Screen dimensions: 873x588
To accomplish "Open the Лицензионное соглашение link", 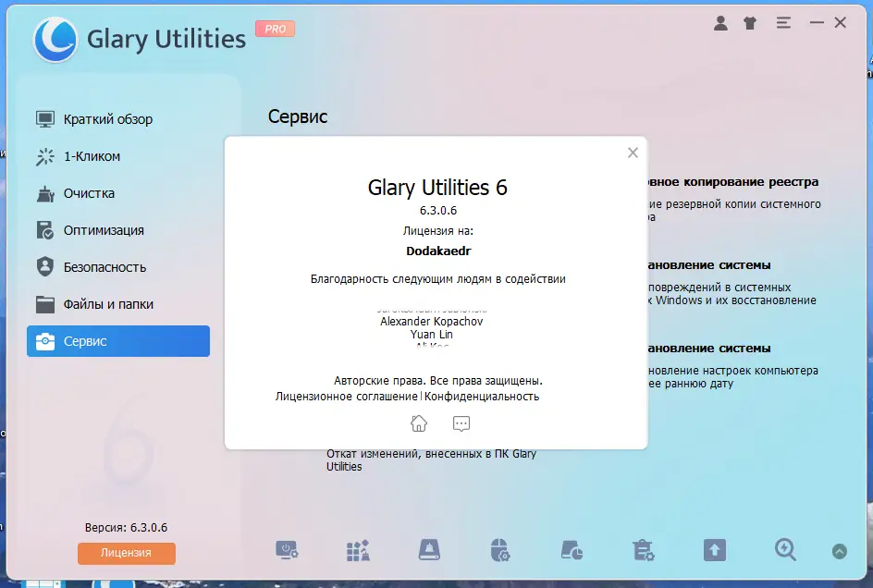I will pyautogui.click(x=346, y=397).
